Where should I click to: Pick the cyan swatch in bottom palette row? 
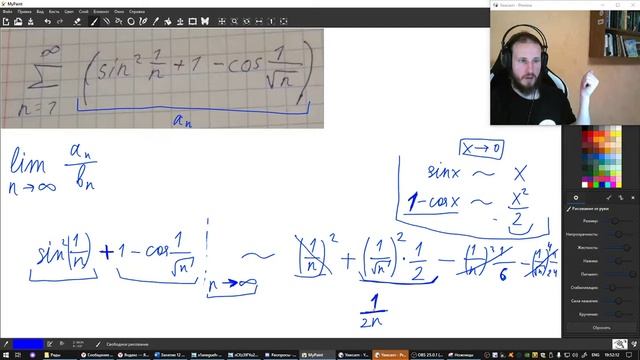(607, 185)
